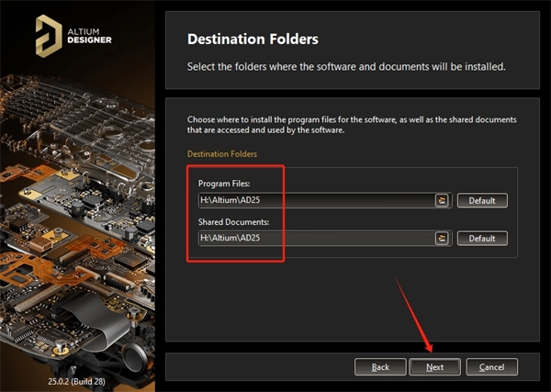Click the Program Files path field
Screen dimensions: 551x392
coord(314,201)
